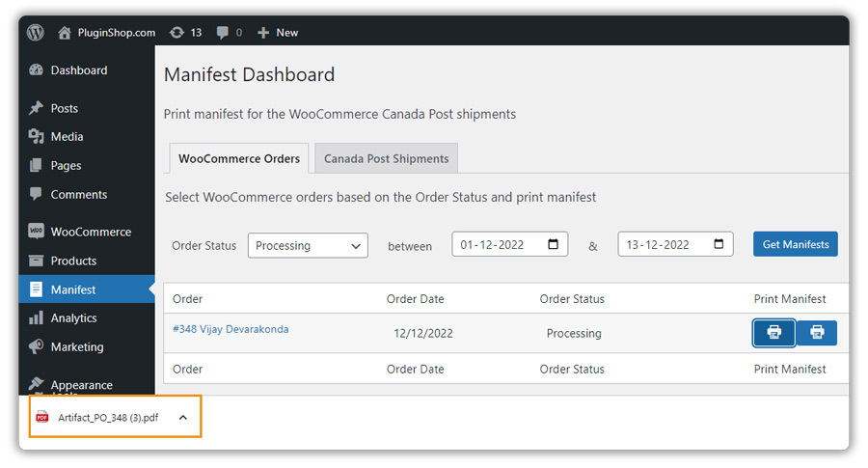This screenshot has width=868, height=468.
Task: Switch to Canada Post Shipments tab
Action: click(387, 158)
